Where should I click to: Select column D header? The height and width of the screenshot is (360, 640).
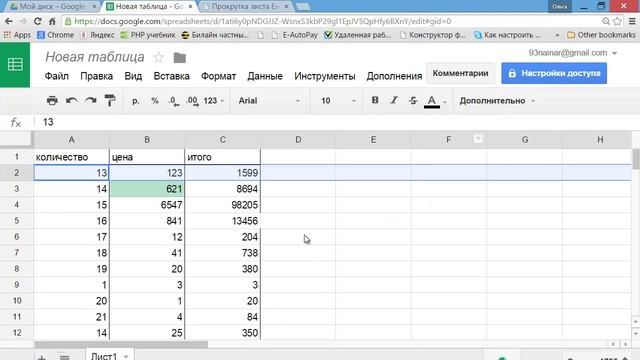(x=298, y=140)
